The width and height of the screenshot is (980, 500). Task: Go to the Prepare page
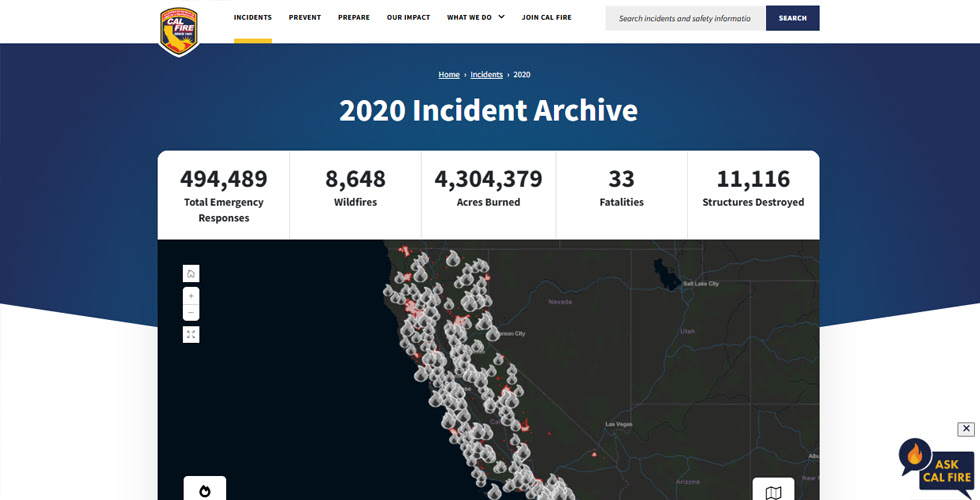pos(354,18)
